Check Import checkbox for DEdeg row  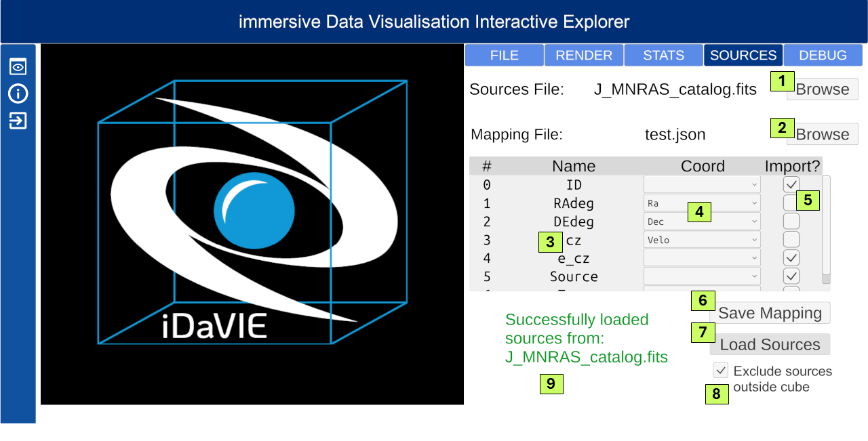coord(791,221)
